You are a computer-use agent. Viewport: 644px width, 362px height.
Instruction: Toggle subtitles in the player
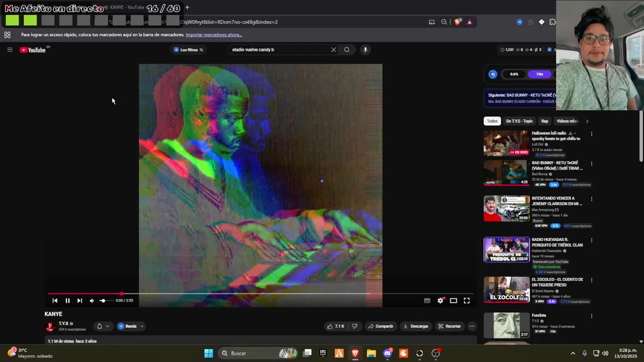coord(427,301)
